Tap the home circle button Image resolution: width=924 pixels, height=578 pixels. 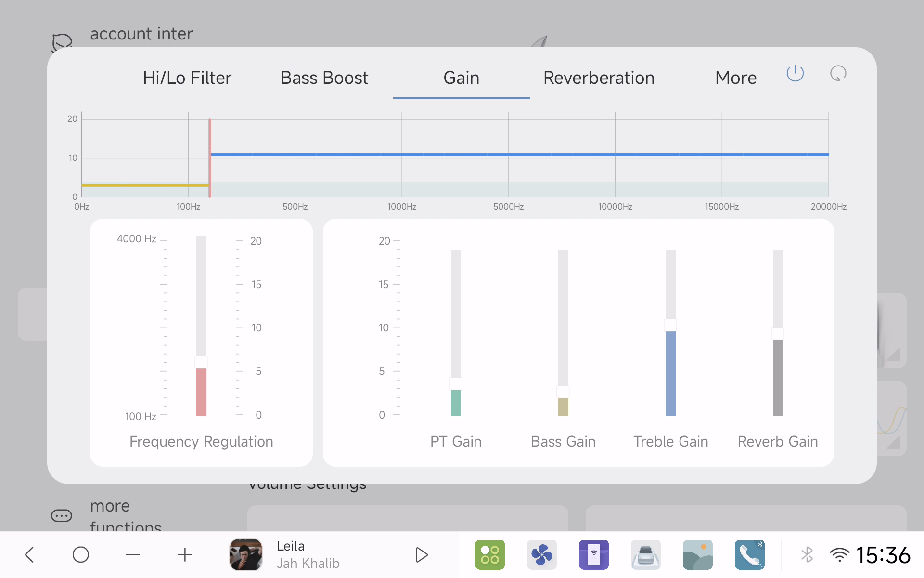(81, 555)
